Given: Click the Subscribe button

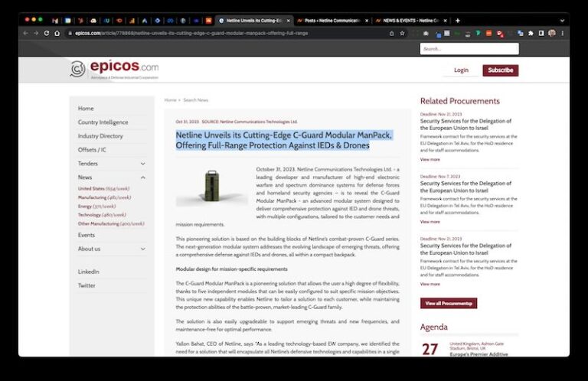Looking at the screenshot, I should click(x=500, y=70).
